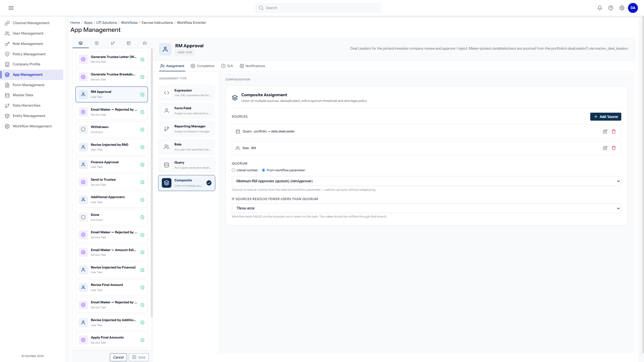Go to UTI Solutions breadcrumb link

coord(106,23)
